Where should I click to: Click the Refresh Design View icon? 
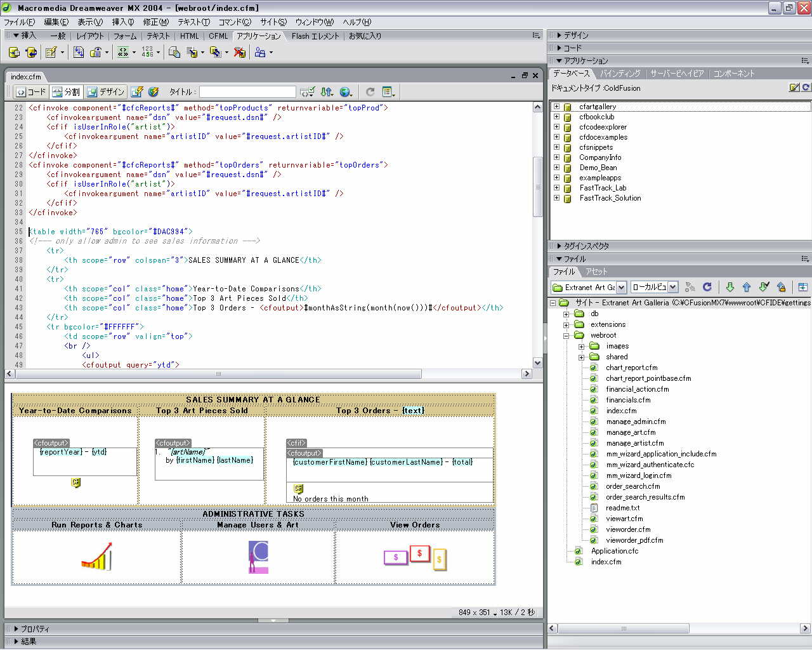(370, 92)
